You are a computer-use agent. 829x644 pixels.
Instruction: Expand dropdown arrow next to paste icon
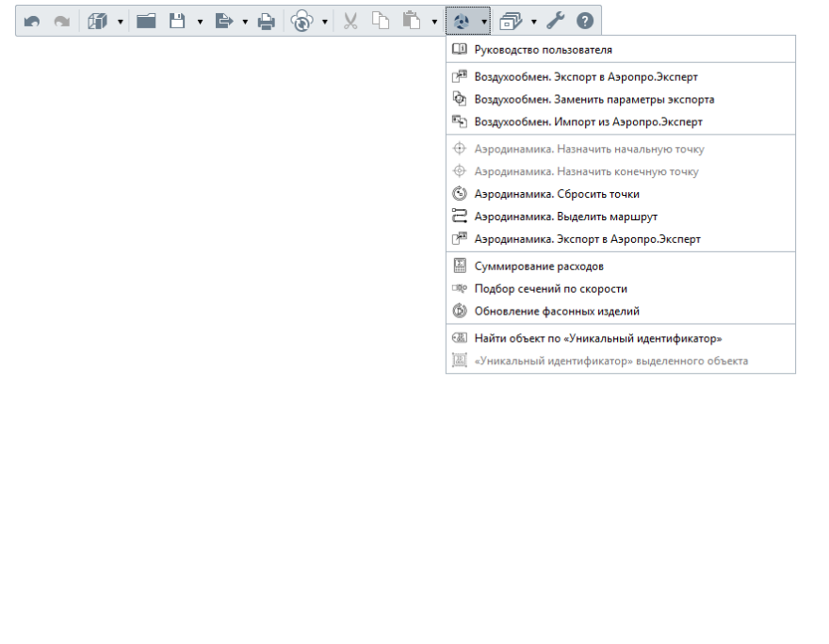pyautogui.click(x=434, y=21)
